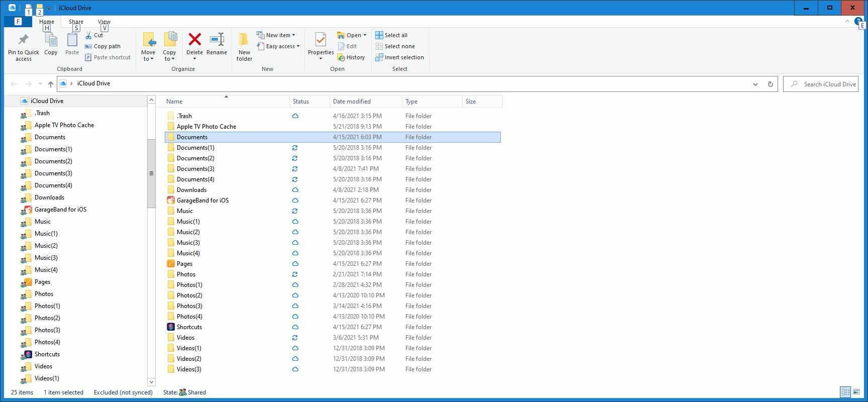Open New item dropdown
The height and width of the screenshot is (402, 868).
276,35
